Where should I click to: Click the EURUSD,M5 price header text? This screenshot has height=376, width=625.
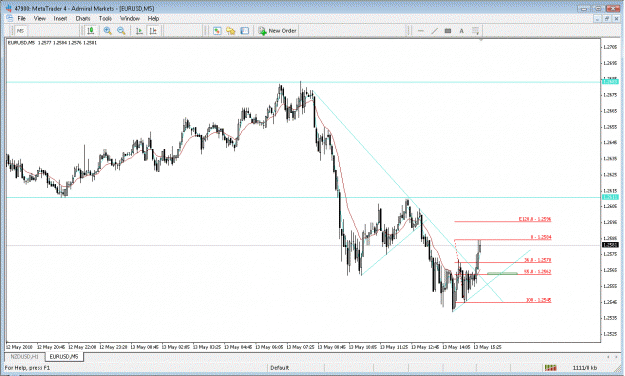(52, 43)
